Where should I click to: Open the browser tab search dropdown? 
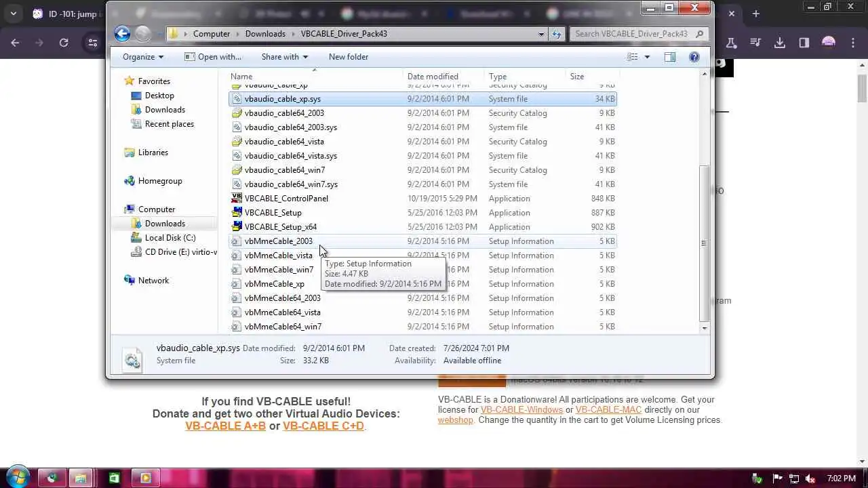coord(13,14)
